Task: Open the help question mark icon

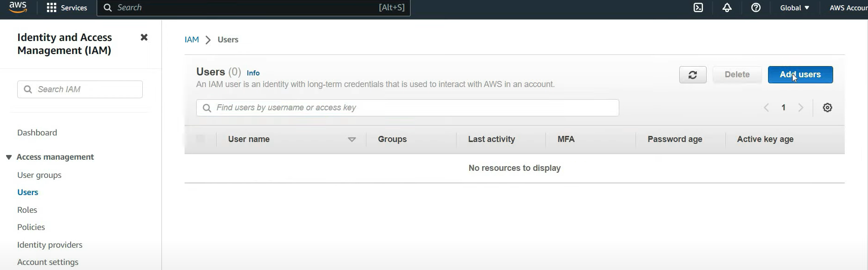Action: [756, 8]
